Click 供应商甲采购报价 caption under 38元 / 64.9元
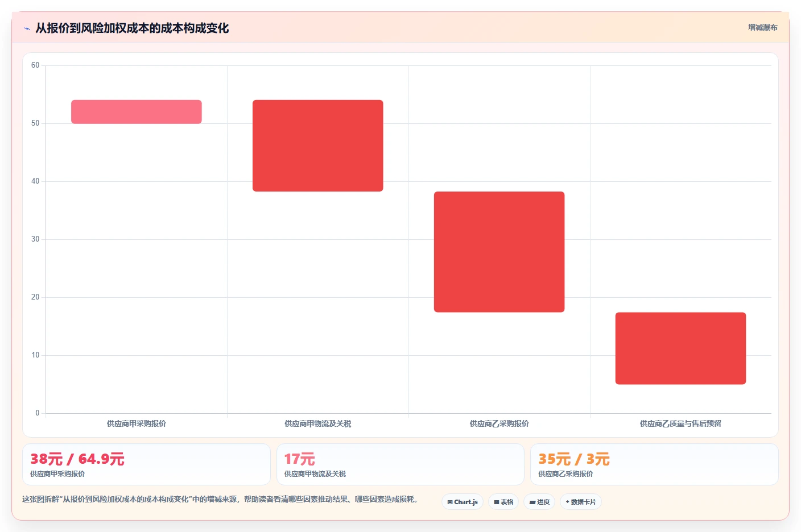The width and height of the screenshot is (801, 532). click(57, 473)
